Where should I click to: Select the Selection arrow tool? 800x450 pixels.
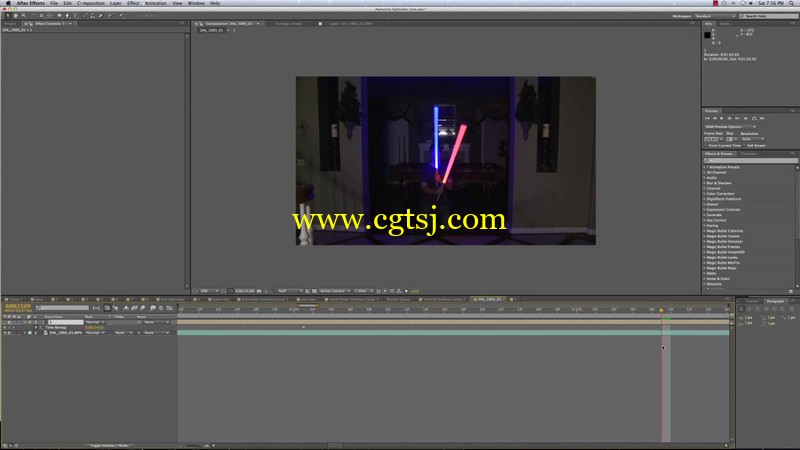click(x=8, y=15)
